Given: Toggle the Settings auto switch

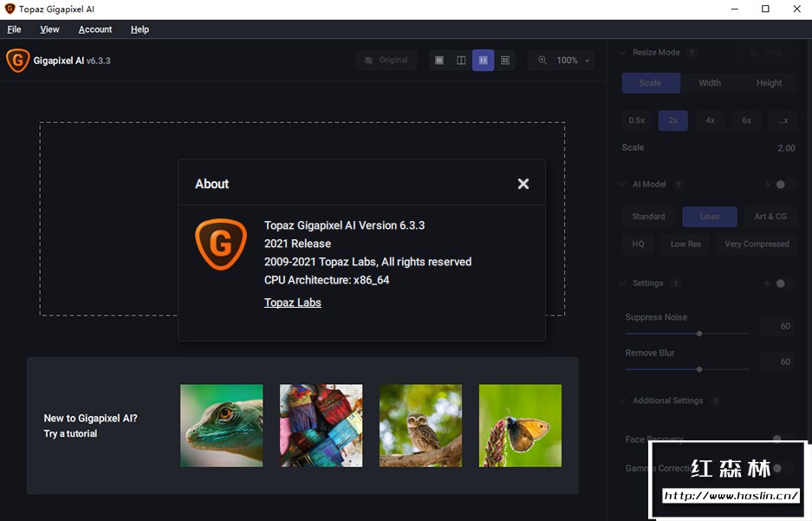Looking at the screenshot, I should (784, 283).
